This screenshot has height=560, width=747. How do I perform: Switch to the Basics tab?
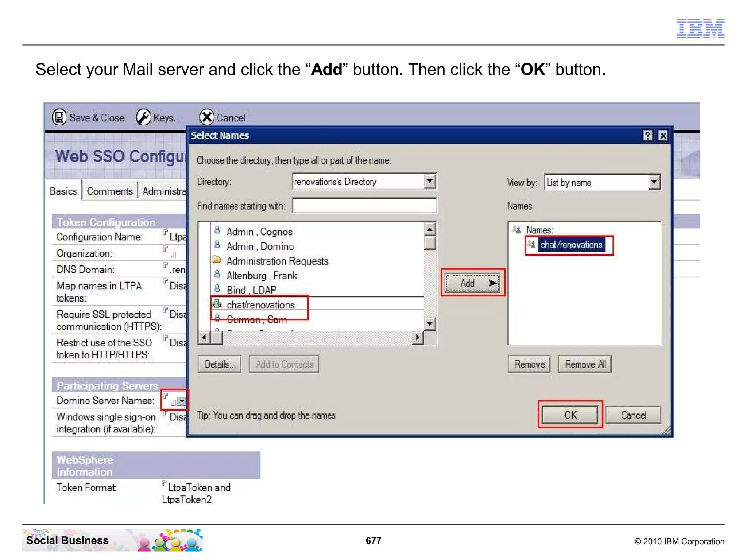tap(63, 191)
